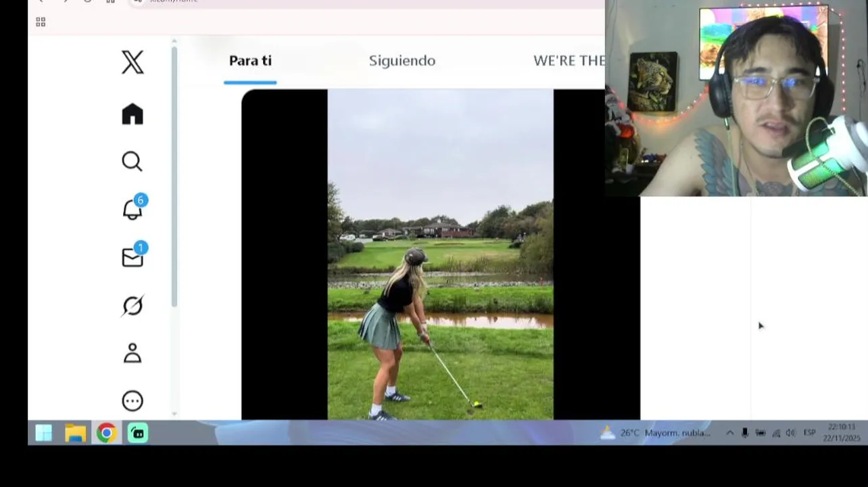Open Profile person icon
Screen dimensions: 868x487
click(x=132, y=353)
